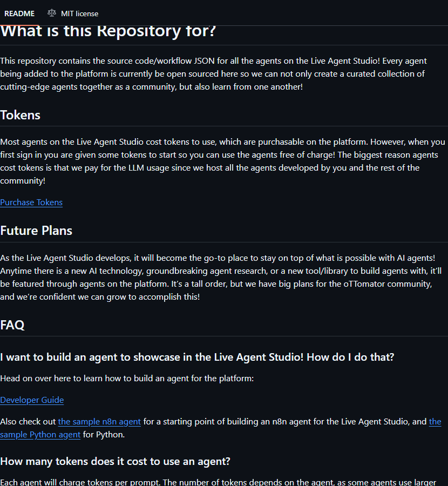Click the 'Head on over here' sentence
The height and width of the screenshot is (486, 448).
[x=127, y=379]
